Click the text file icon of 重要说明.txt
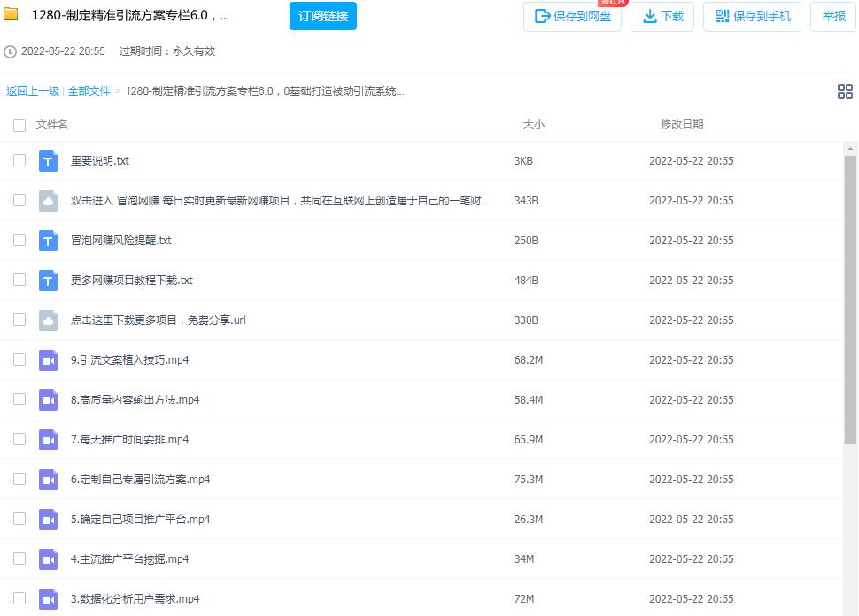Screen dimensions: 859x616 (x=48, y=161)
